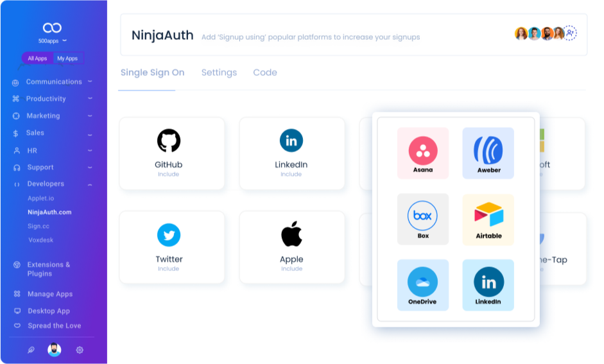604x364 pixels.
Task: Click the NinjaAuth page title
Action: [x=162, y=35]
